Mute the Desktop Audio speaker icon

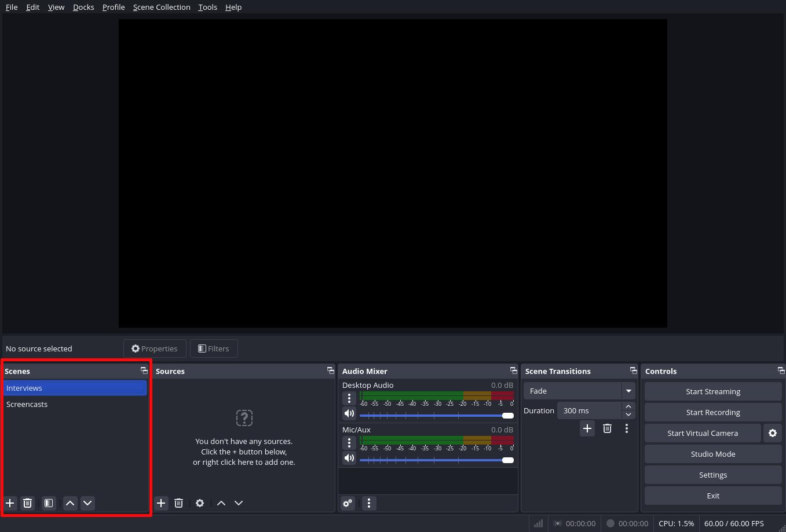[x=349, y=413]
